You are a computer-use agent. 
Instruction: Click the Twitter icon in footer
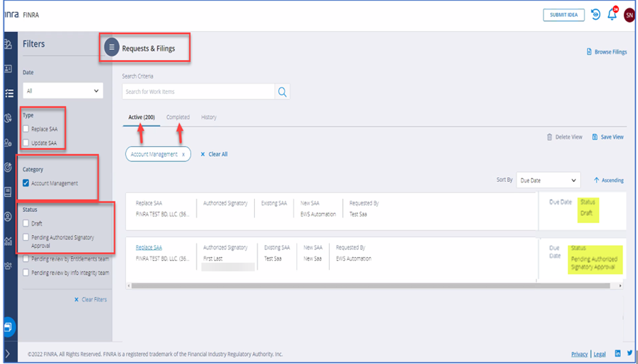coord(629,354)
